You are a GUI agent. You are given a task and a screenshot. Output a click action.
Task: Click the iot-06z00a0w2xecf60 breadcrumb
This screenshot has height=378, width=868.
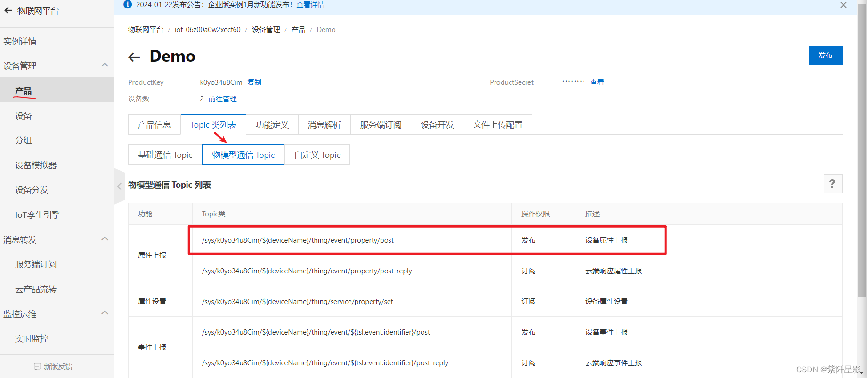coord(208,30)
